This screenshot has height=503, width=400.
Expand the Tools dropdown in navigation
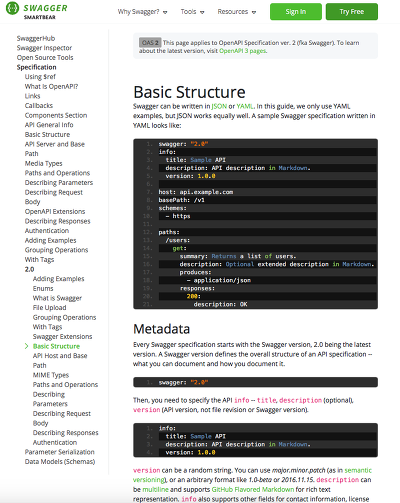[x=192, y=12]
